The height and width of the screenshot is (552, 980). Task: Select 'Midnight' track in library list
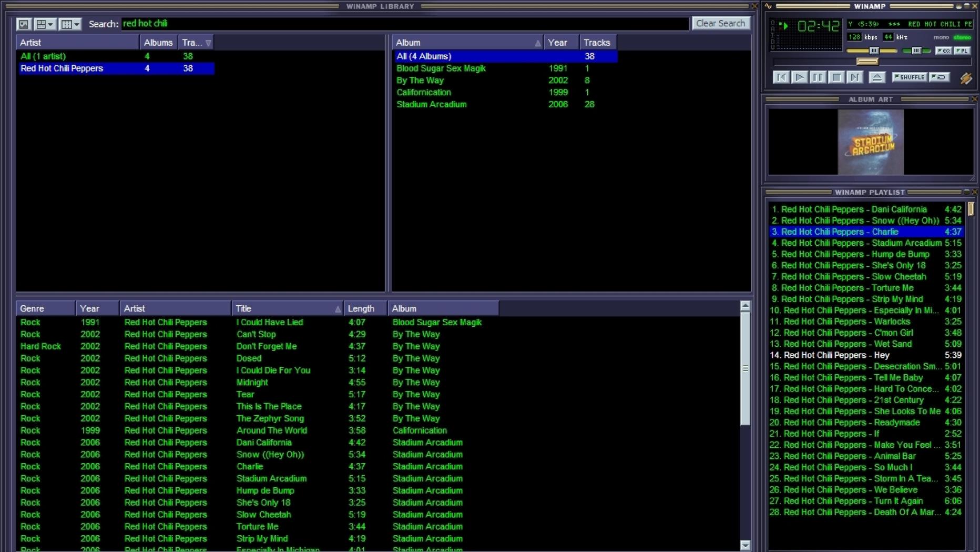point(258,383)
